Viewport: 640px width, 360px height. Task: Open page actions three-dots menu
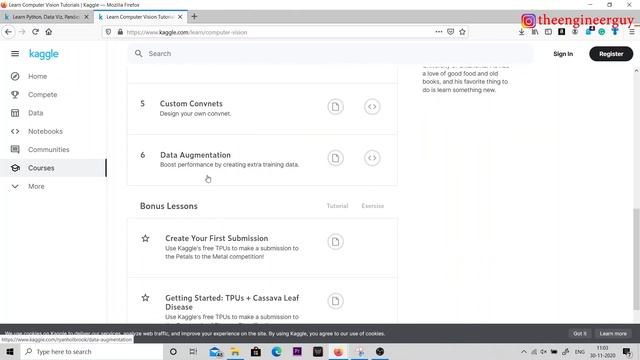point(438,32)
